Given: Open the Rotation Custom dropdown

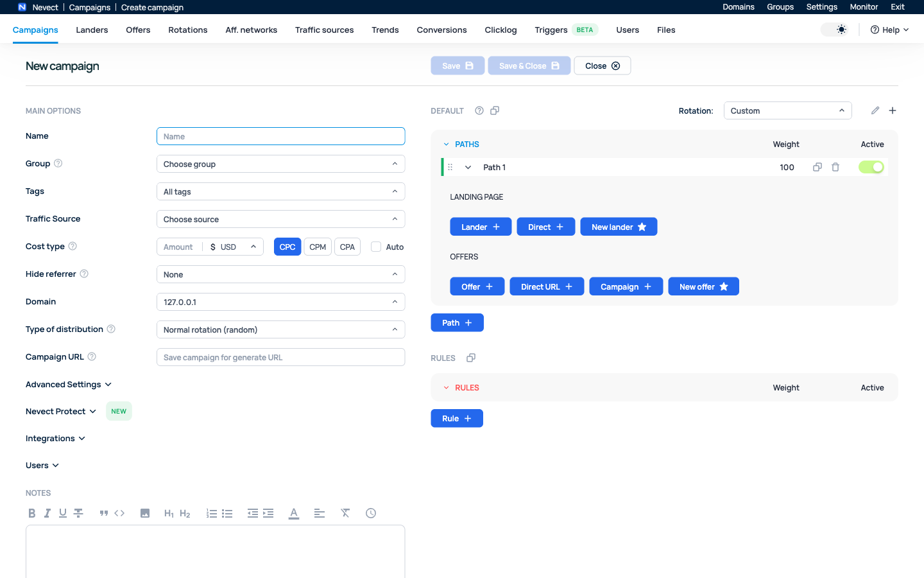Looking at the screenshot, I should click(x=788, y=110).
